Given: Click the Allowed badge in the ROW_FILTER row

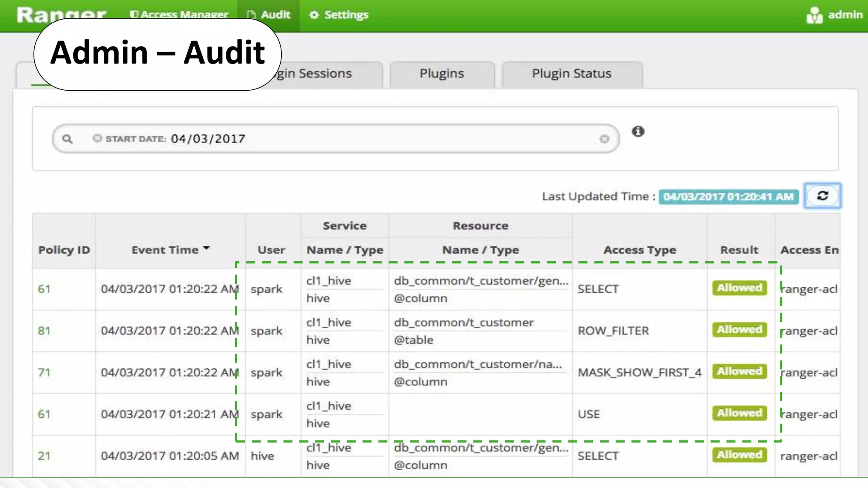Looking at the screenshot, I should (740, 330).
